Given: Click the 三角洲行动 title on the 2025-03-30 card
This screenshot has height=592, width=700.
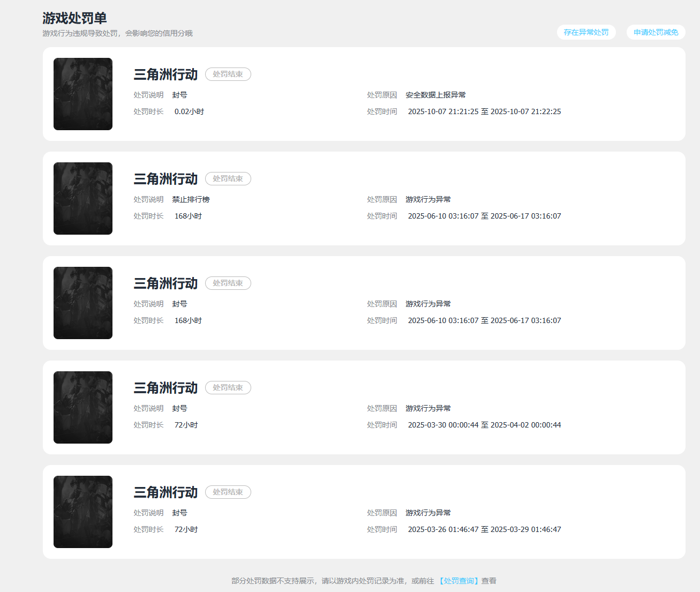Looking at the screenshot, I should (165, 388).
